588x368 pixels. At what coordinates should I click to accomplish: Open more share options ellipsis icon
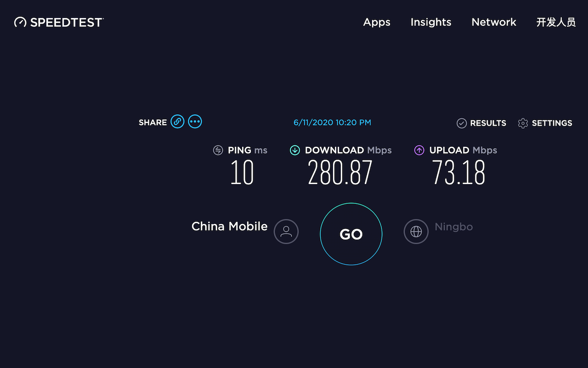coord(195,121)
